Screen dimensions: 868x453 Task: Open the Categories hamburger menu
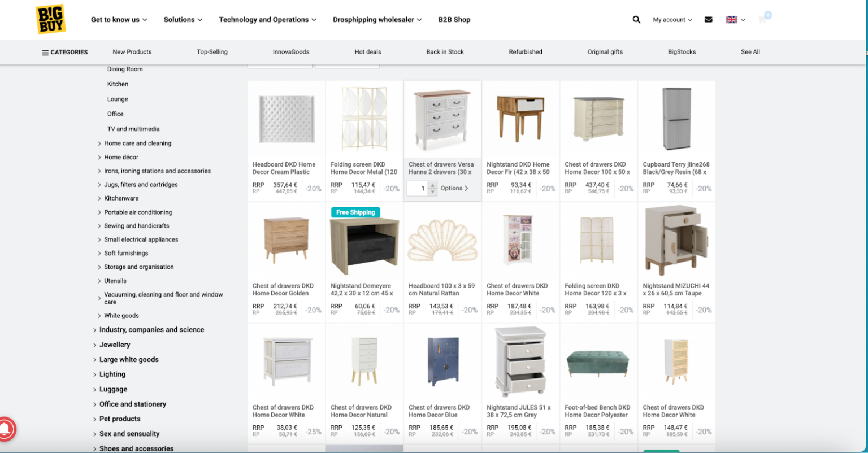45,52
